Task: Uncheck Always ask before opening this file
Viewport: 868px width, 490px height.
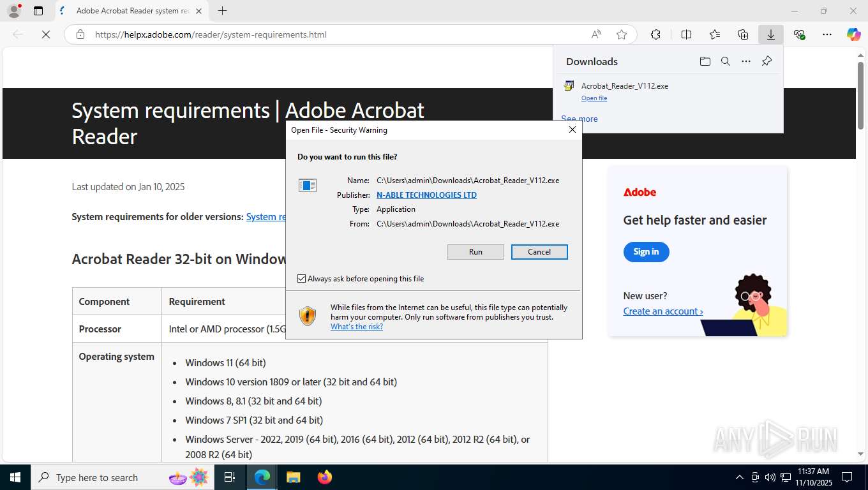Action: tap(302, 279)
